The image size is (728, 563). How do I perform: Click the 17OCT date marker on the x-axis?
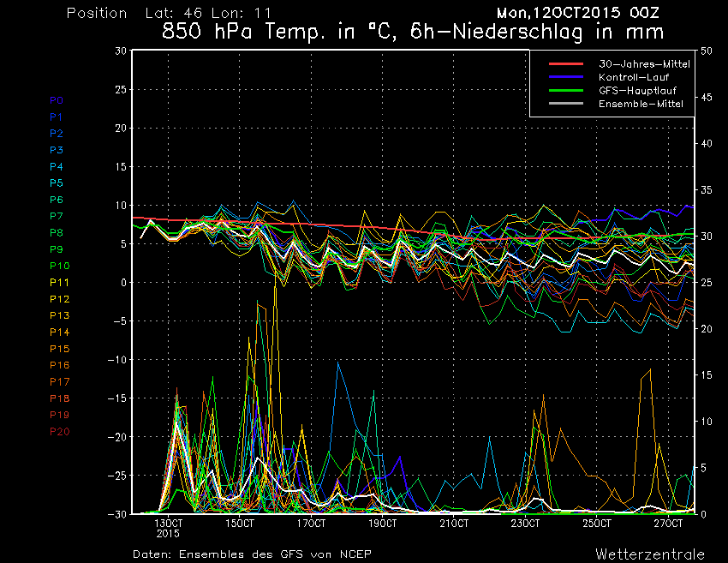[312, 523]
